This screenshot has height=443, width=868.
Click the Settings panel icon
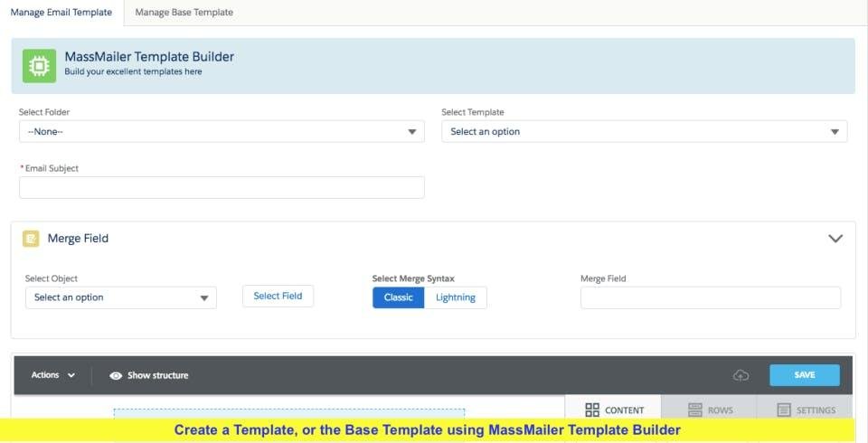pyautogui.click(x=784, y=410)
